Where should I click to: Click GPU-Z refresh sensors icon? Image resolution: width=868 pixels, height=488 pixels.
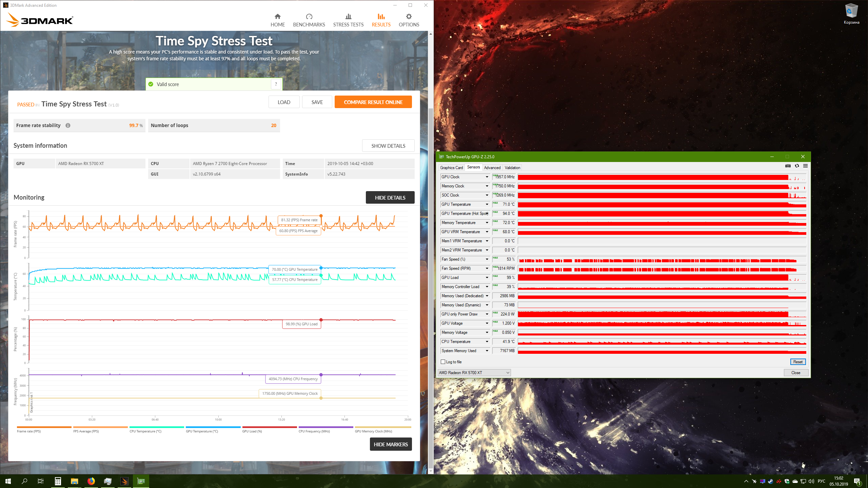click(x=797, y=166)
